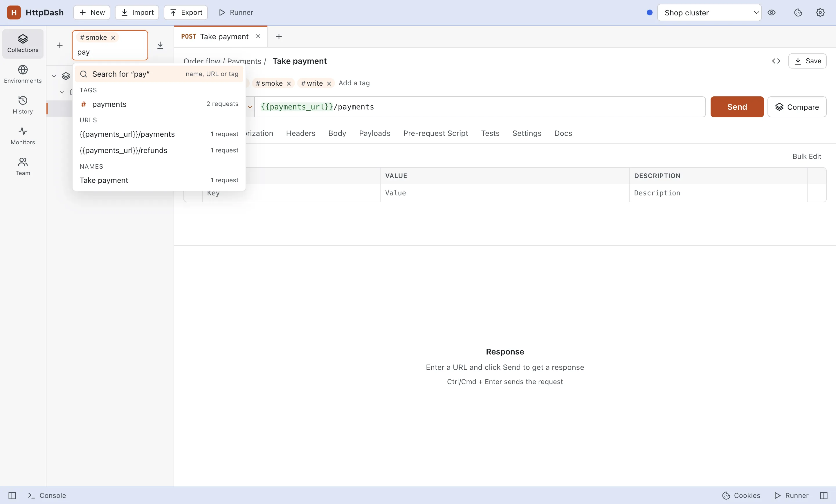The width and height of the screenshot is (836, 504).
Task: Click the request URL field
Action: pos(480,107)
